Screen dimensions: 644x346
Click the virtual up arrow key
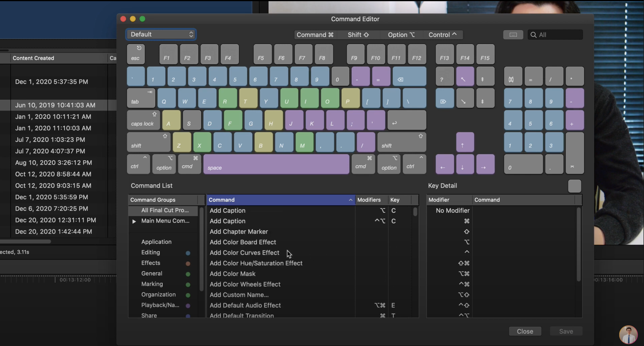pos(465,142)
